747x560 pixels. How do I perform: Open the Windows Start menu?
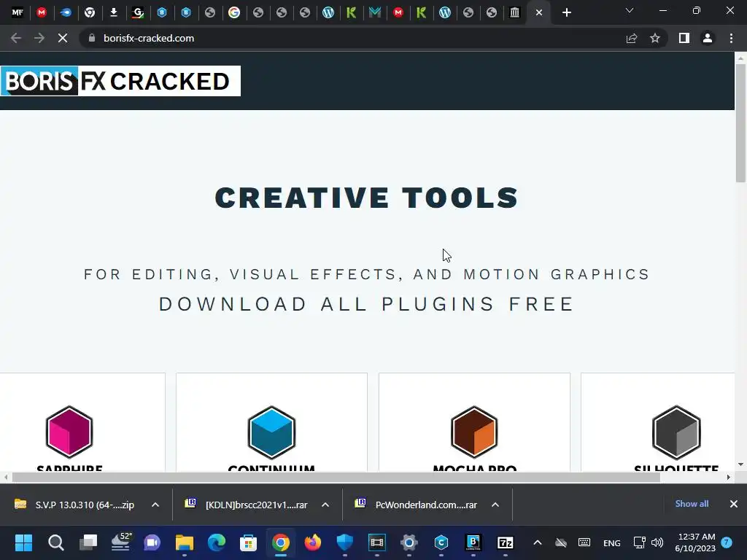(23, 542)
